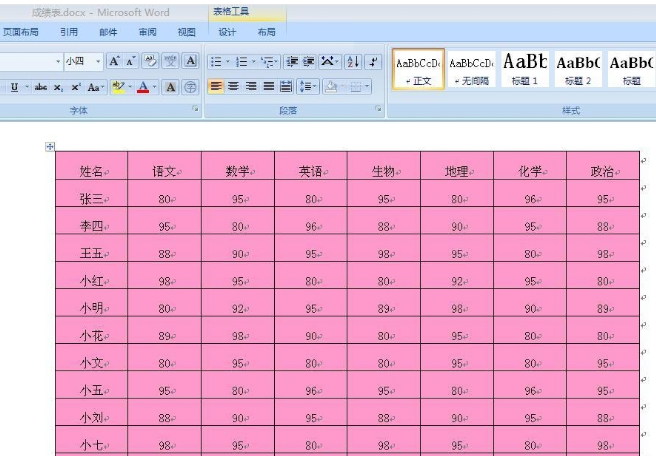Open Paragraph dialog launcher in 段落 group

coord(378,109)
